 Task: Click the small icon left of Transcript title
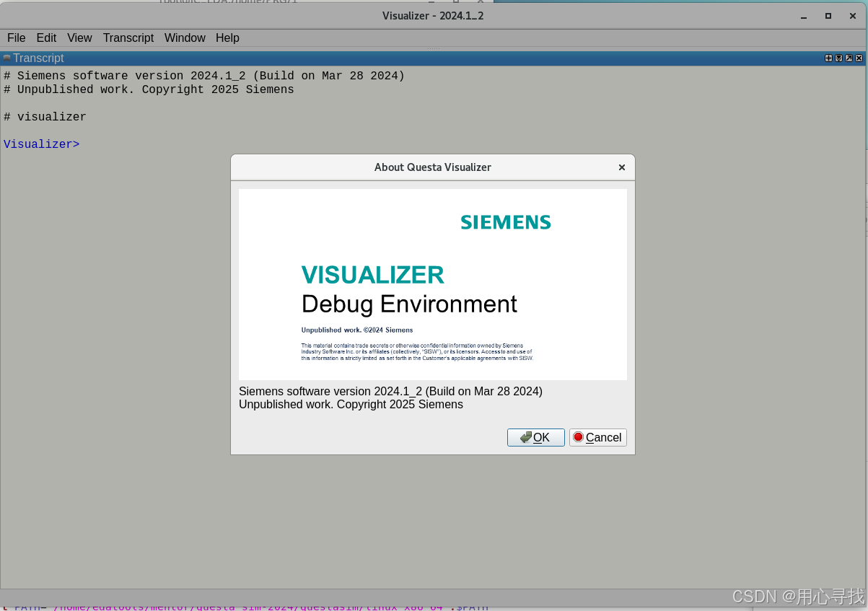point(6,58)
